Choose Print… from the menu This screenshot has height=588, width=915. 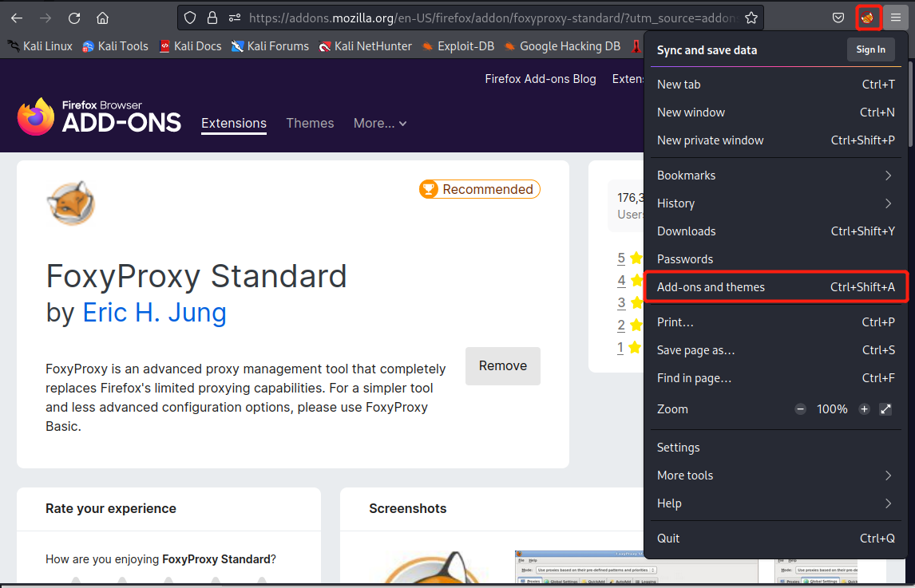click(775, 322)
